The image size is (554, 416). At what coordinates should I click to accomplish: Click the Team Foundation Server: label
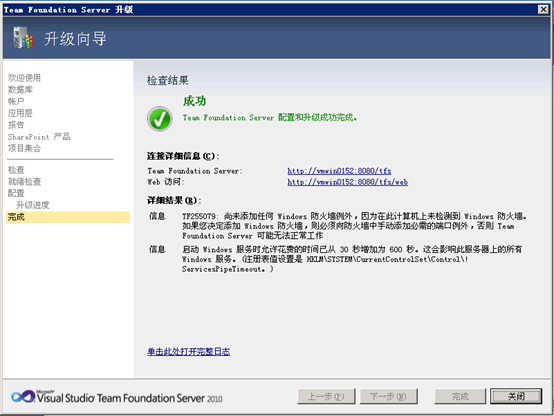pyautogui.click(x=195, y=171)
